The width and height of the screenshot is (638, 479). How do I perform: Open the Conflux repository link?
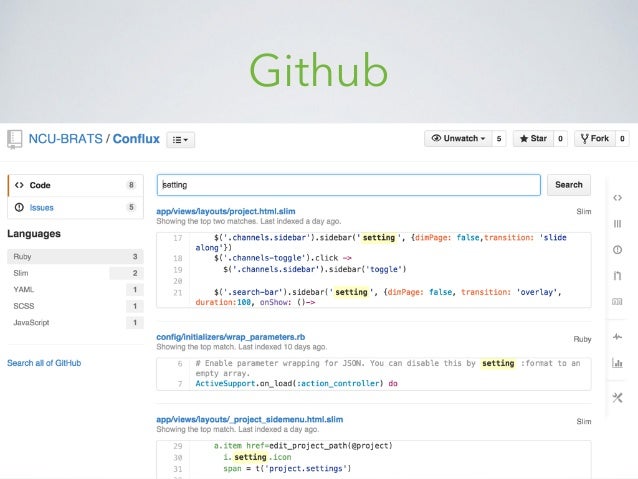click(136, 139)
